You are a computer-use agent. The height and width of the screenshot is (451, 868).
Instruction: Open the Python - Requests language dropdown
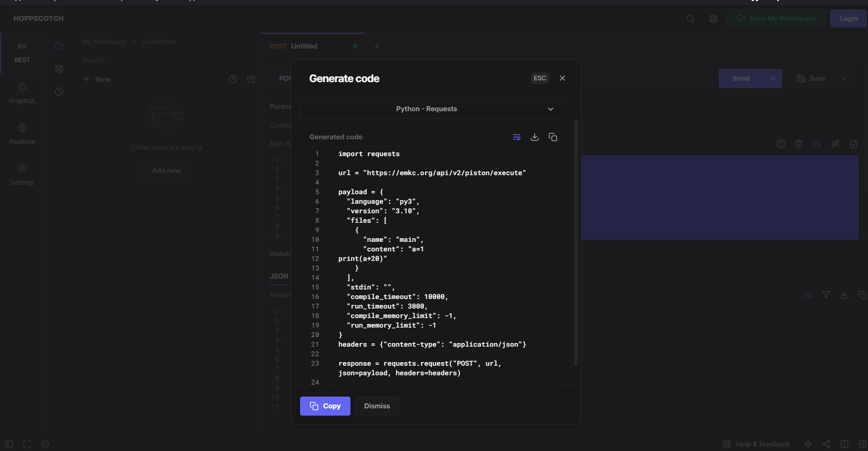[430, 109]
